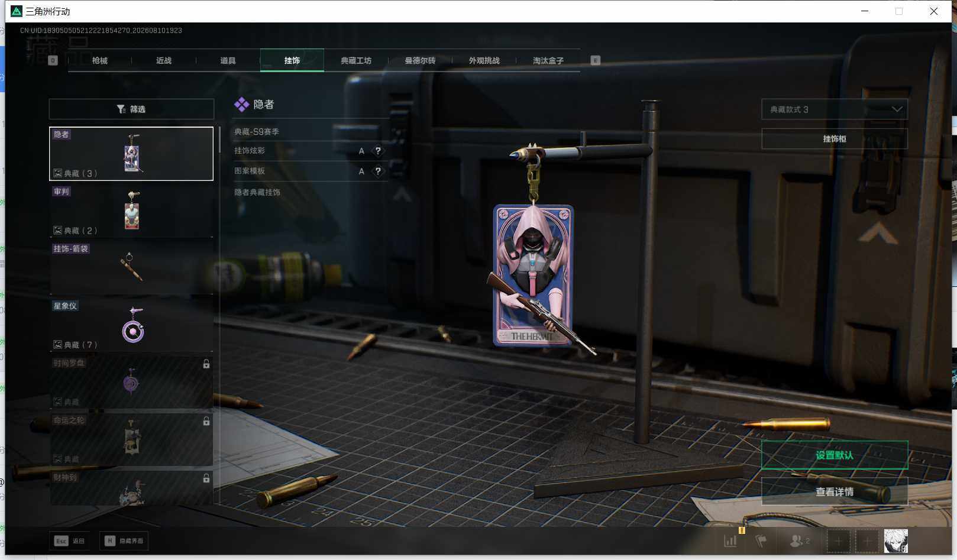Click the collection image icon on 审判
This screenshot has width=957, height=560.
(58, 231)
